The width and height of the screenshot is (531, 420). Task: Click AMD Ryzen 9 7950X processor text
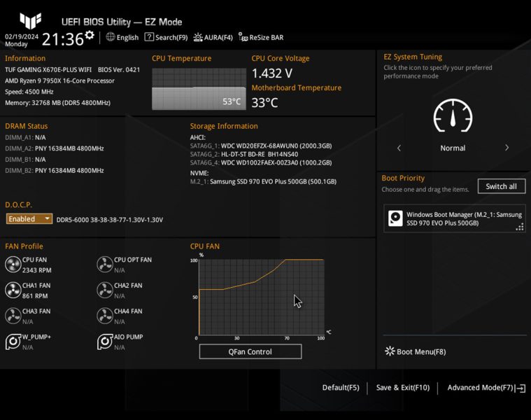tap(59, 80)
